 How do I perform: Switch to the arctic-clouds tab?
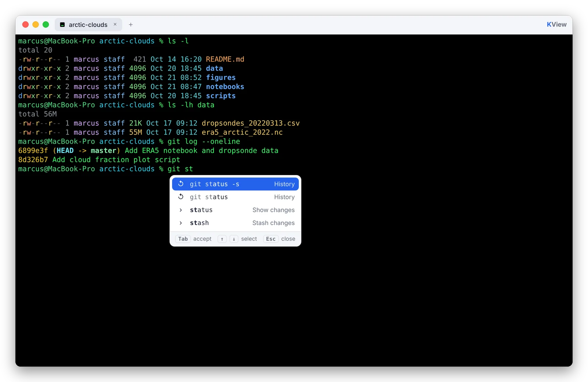coord(88,25)
